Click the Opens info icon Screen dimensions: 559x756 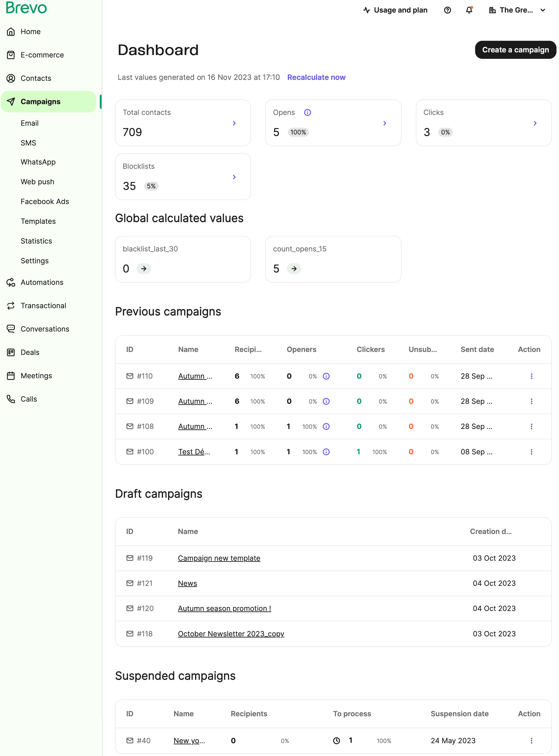coord(307,113)
